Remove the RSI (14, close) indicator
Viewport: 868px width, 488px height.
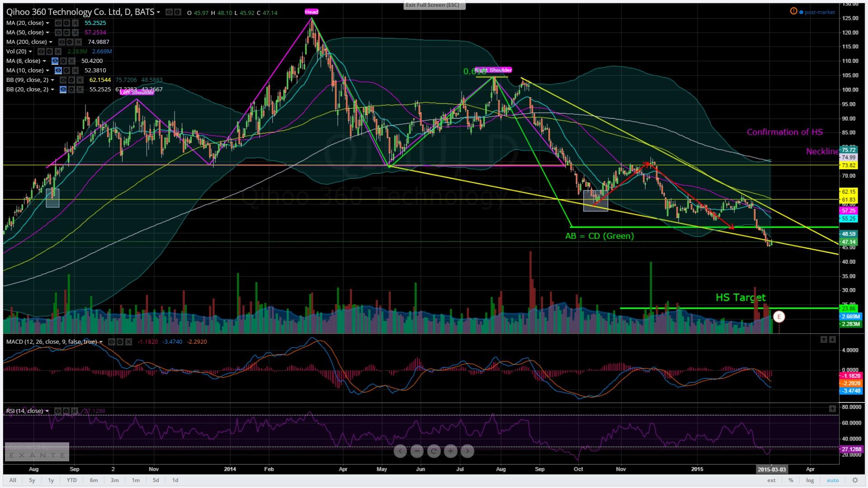[75, 411]
